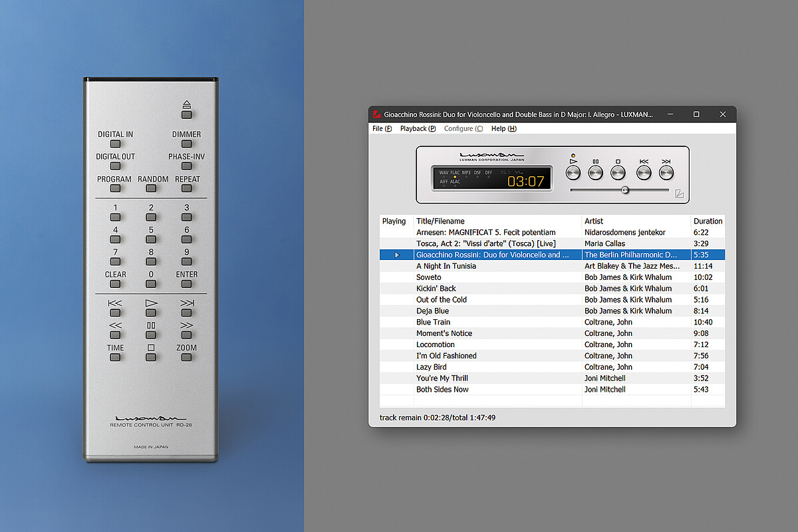
Task: Open the Playback menu
Action: pyautogui.click(x=418, y=128)
